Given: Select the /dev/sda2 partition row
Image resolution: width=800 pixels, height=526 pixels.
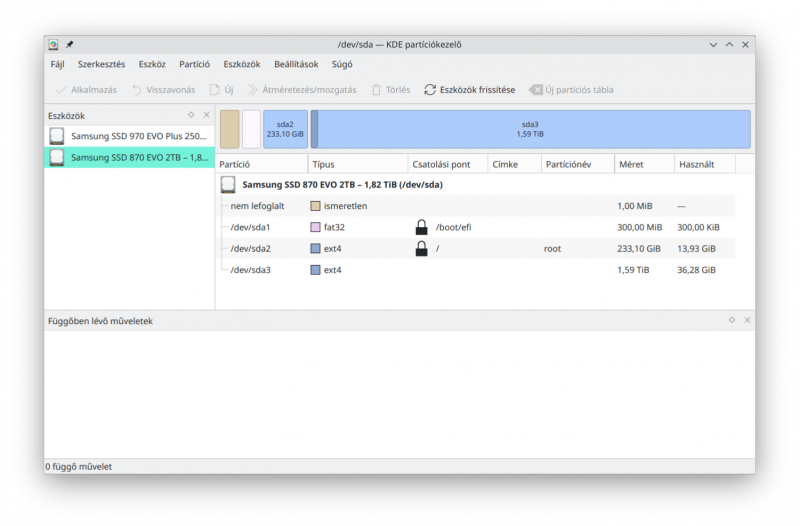Looking at the screenshot, I should pos(476,249).
